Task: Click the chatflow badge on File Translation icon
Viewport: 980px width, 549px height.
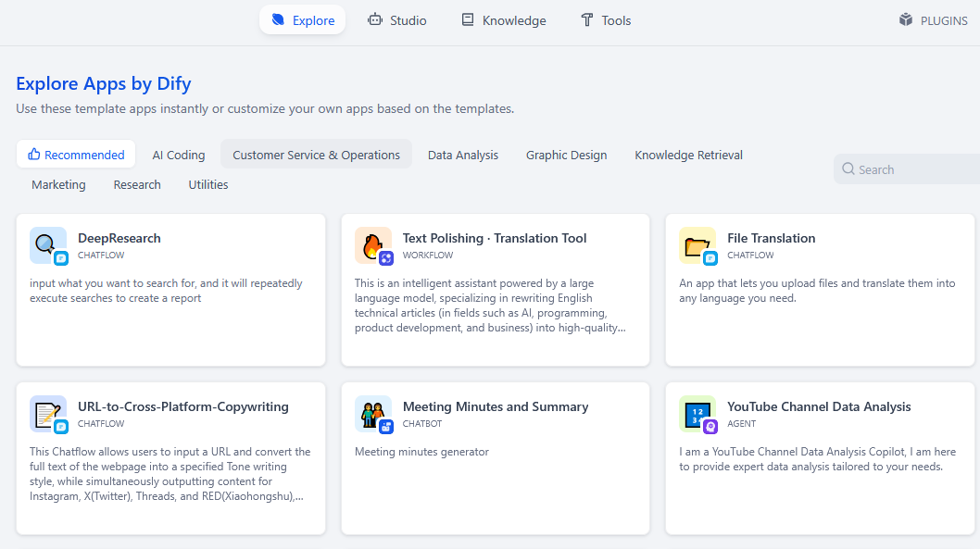Action: click(x=710, y=258)
